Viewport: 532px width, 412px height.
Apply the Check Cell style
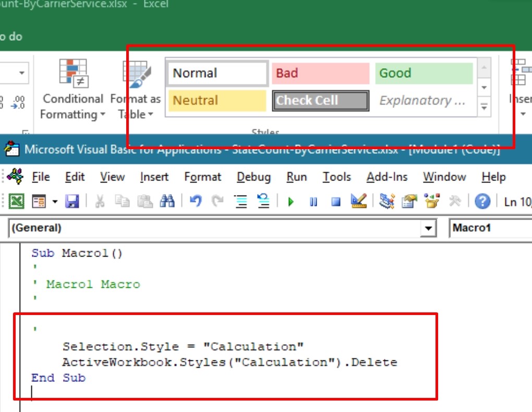click(320, 101)
